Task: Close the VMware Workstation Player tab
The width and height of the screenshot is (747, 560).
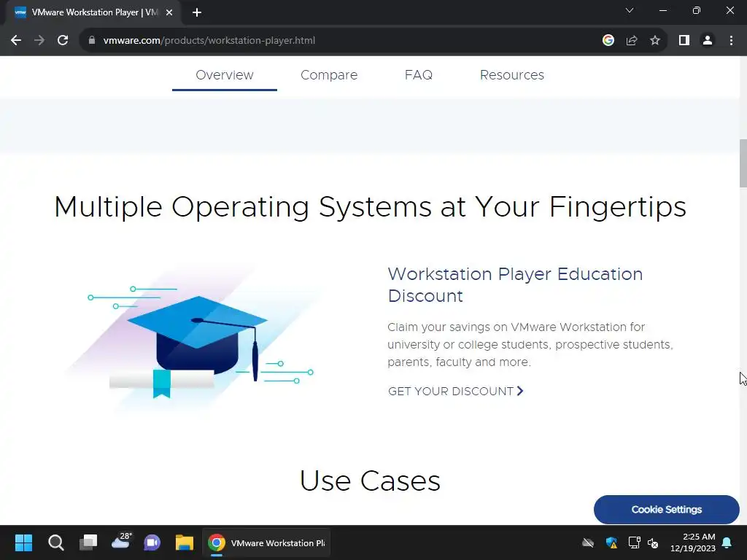Action: click(x=169, y=12)
